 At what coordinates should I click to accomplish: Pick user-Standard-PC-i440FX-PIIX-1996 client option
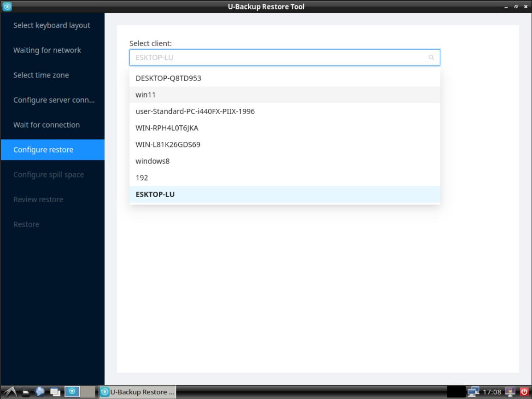tap(195, 111)
